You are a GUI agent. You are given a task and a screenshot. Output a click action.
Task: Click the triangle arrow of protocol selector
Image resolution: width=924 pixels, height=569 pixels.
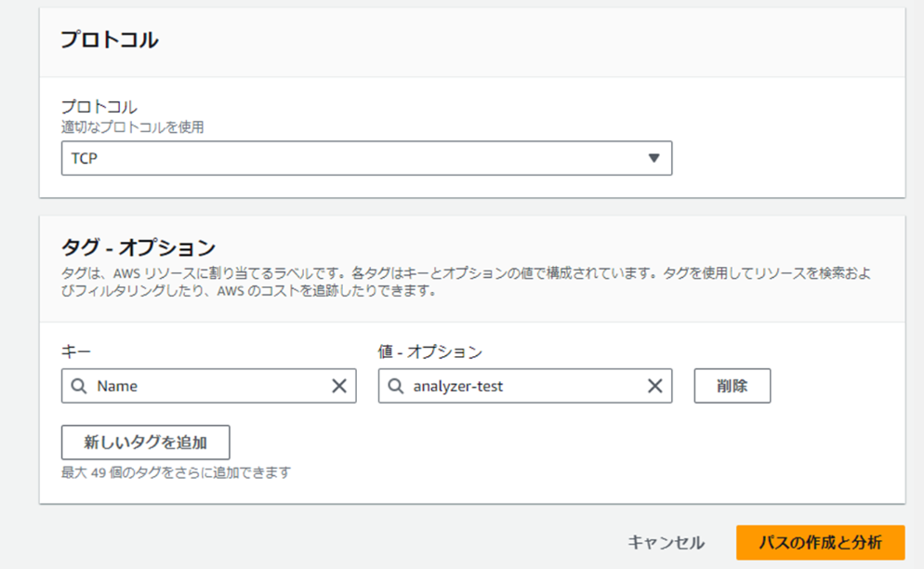point(653,158)
